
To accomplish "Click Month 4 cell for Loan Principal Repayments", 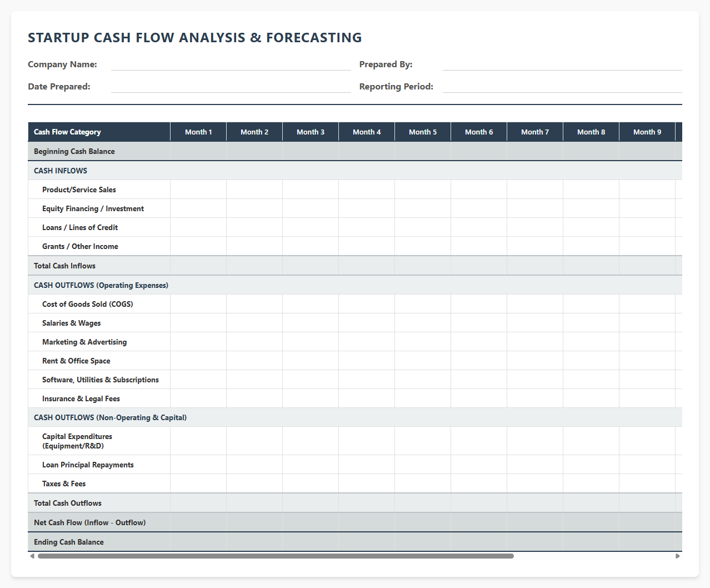I will click(x=367, y=465).
